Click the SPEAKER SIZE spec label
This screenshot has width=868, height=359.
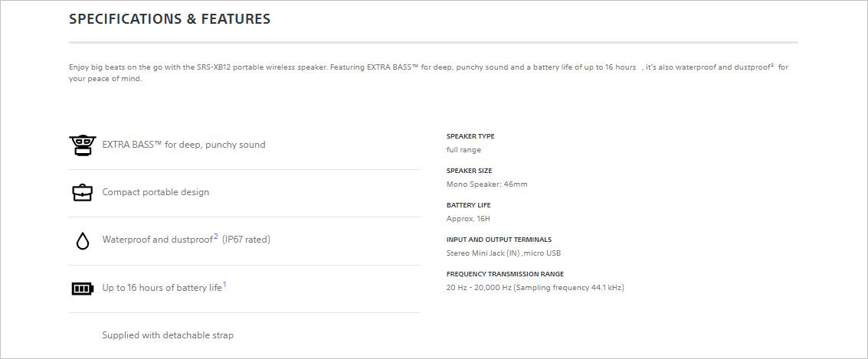click(x=469, y=171)
